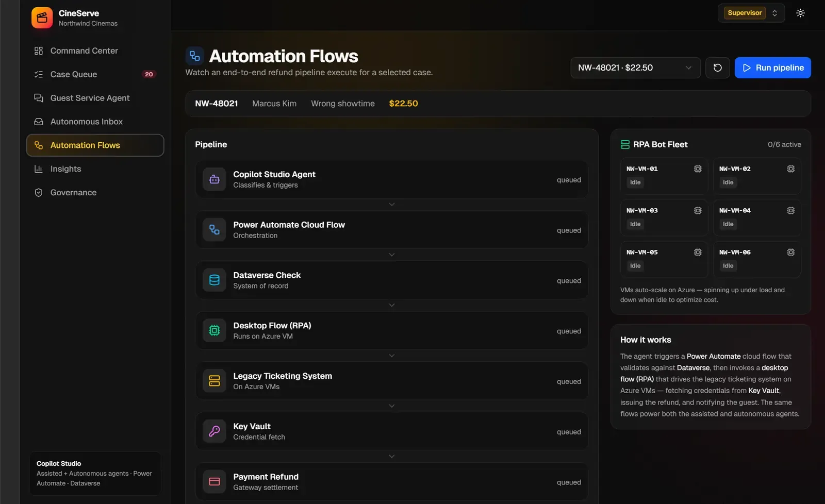Click the Legacy Ticketing System server icon
The height and width of the screenshot is (504, 825).
(x=214, y=381)
